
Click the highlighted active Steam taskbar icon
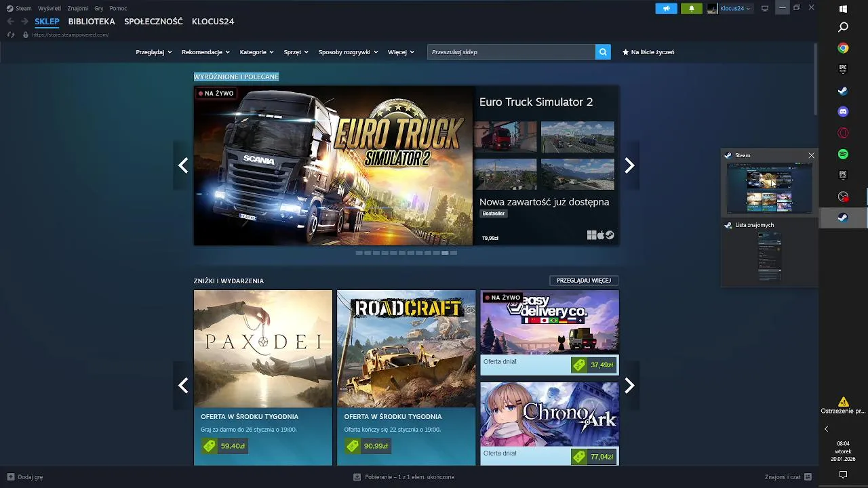click(843, 218)
